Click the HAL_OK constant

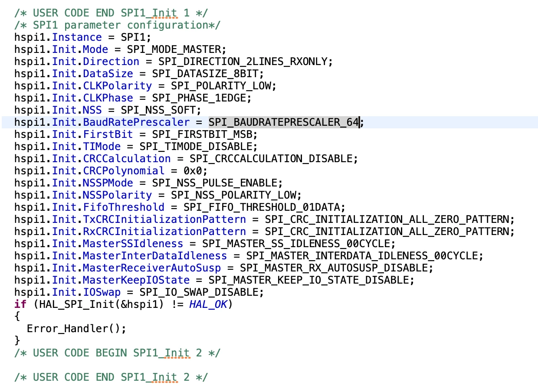(x=208, y=304)
